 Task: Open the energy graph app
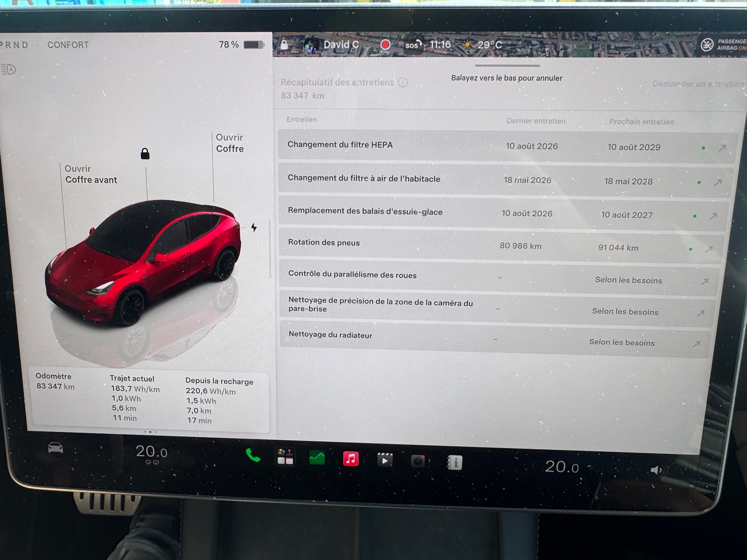pyautogui.click(x=317, y=458)
